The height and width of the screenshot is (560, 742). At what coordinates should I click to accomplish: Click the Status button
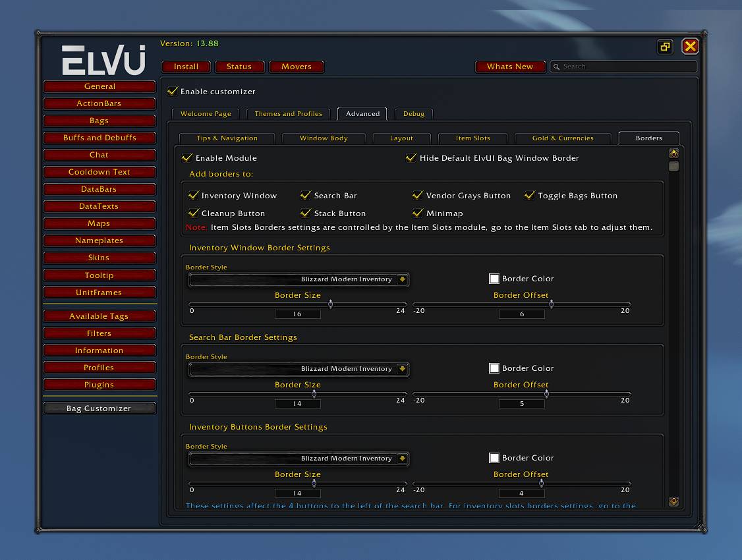239,67
